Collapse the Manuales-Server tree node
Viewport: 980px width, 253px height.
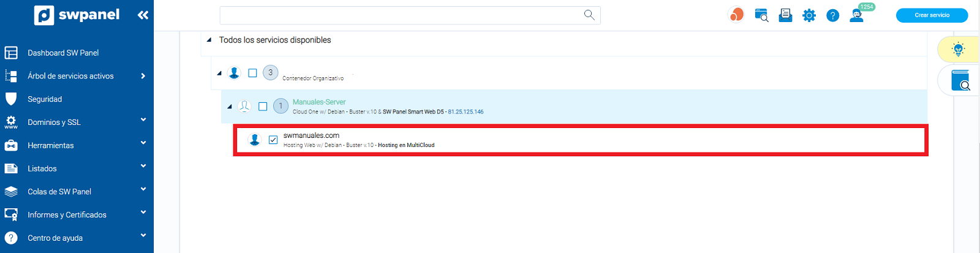click(x=230, y=107)
